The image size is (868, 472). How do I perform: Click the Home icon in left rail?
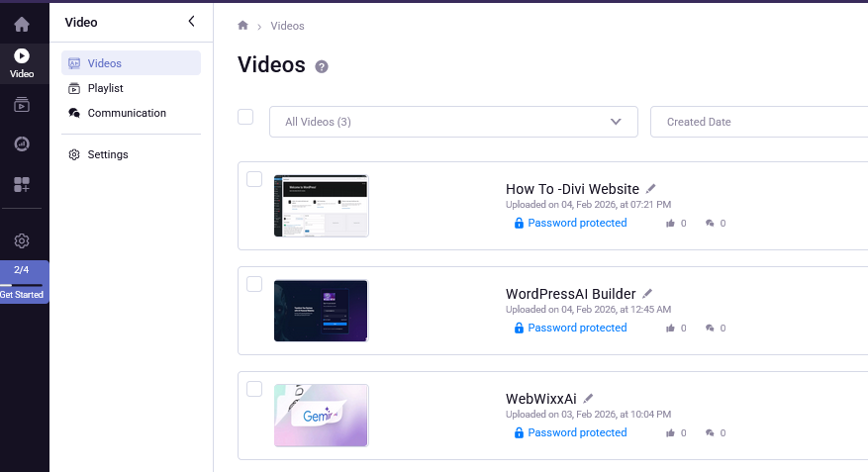pos(22,24)
